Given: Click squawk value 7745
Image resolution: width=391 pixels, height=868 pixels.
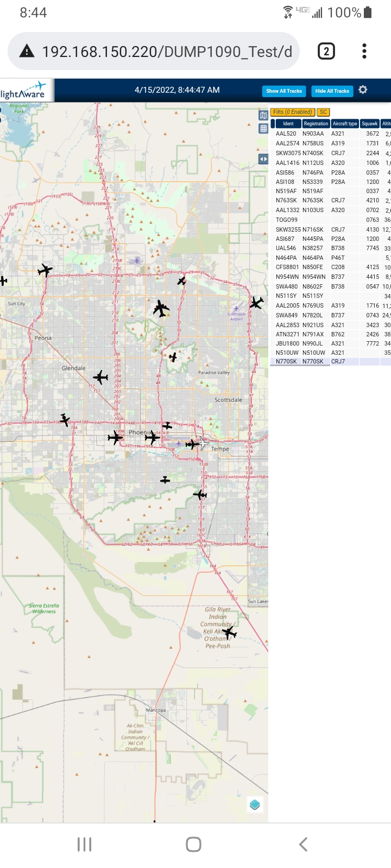Looking at the screenshot, I should 373,248.
